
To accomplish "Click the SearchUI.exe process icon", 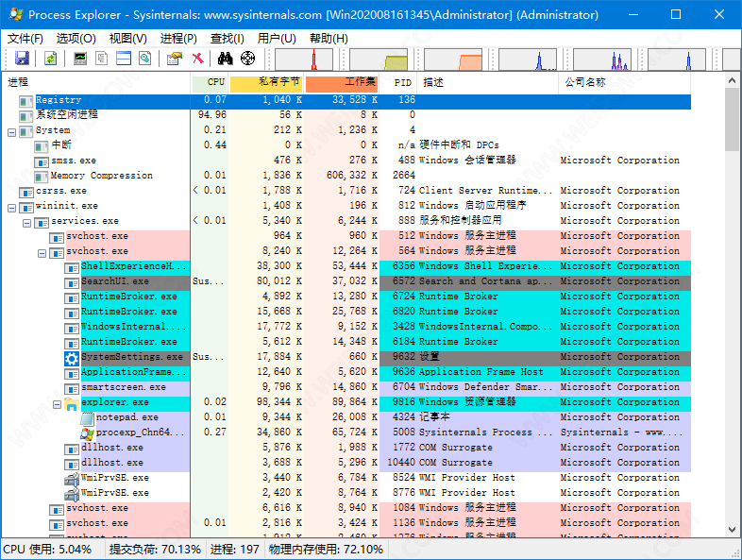I will pos(72,283).
